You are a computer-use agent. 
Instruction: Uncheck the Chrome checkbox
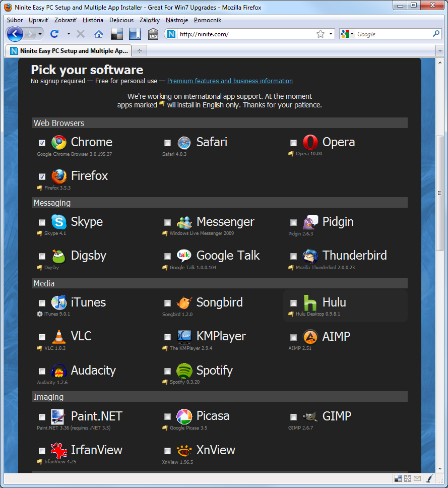(x=42, y=143)
